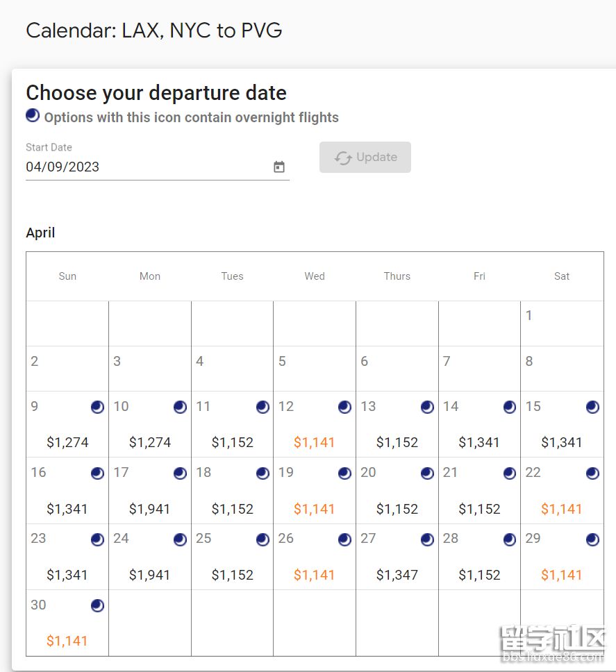Image resolution: width=616 pixels, height=672 pixels.
Task: Click the April 14 fare of $1,341
Action: 479,442
